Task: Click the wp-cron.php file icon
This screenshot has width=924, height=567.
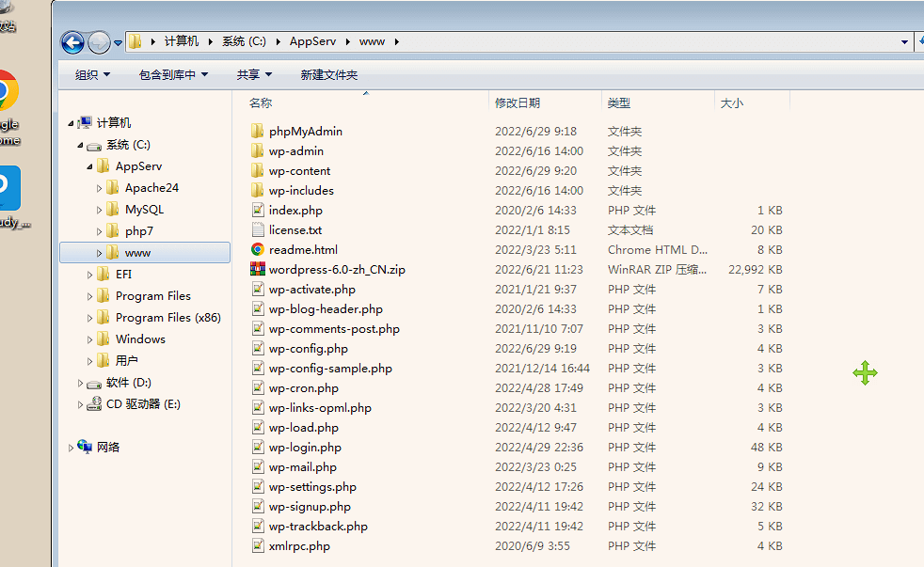Action: 258,388
